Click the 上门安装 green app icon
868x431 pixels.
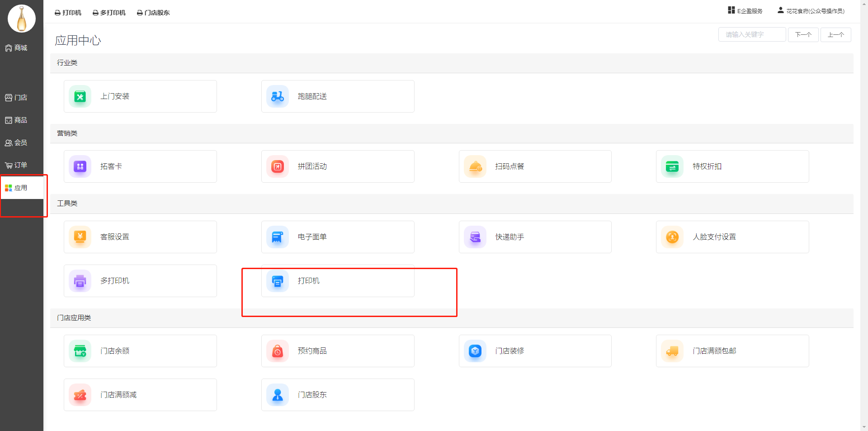click(x=80, y=97)
